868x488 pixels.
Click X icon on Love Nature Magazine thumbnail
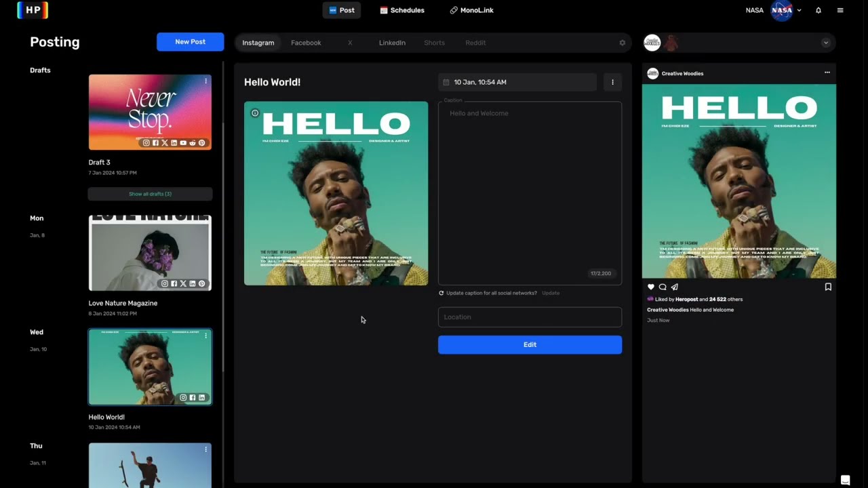coord(183,283)
